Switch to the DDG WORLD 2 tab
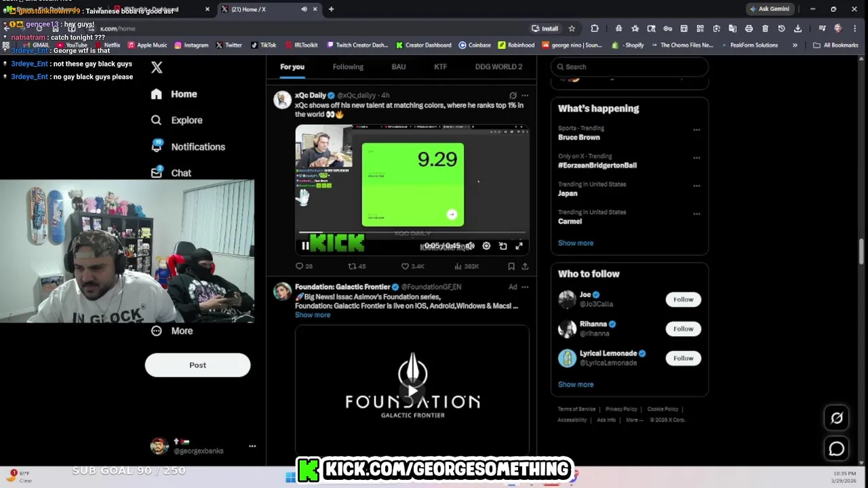Screen dimensions: 868x488 (498, 66)
